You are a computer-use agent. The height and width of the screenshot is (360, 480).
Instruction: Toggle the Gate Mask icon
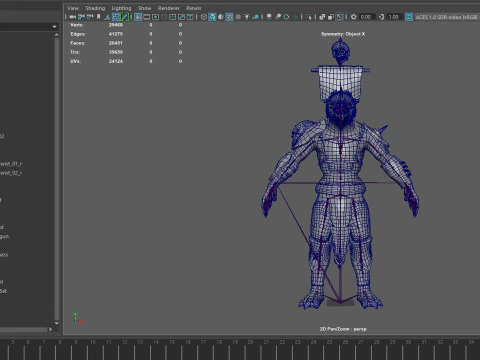pos(164,17)
